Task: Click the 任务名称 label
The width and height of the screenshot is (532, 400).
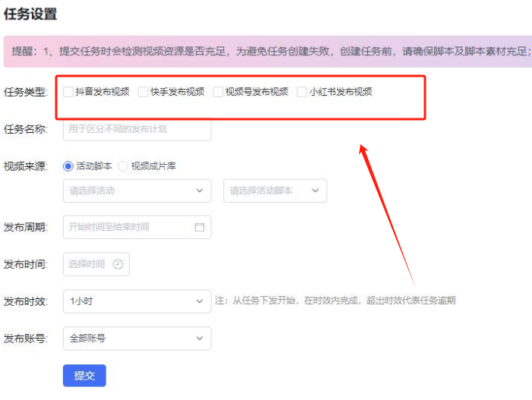Action: click(x=26, y=129)
